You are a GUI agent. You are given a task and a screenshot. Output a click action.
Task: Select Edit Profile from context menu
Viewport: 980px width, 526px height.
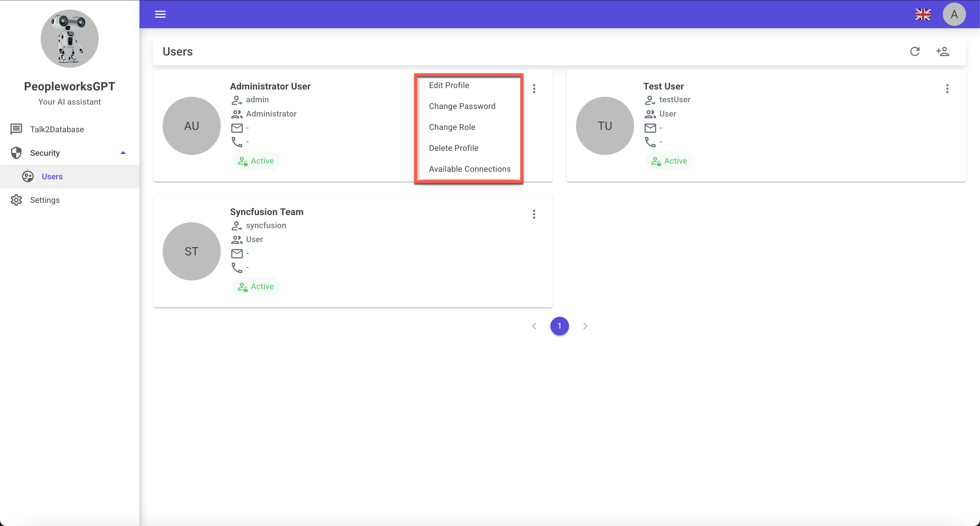(x=469, y=85)
